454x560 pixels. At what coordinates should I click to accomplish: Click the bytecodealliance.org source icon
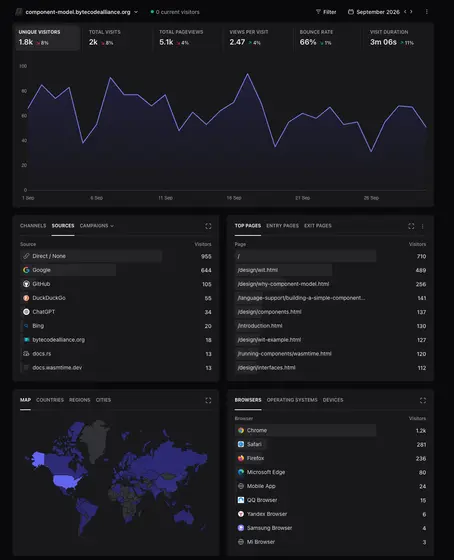click(x=26, y=340)
